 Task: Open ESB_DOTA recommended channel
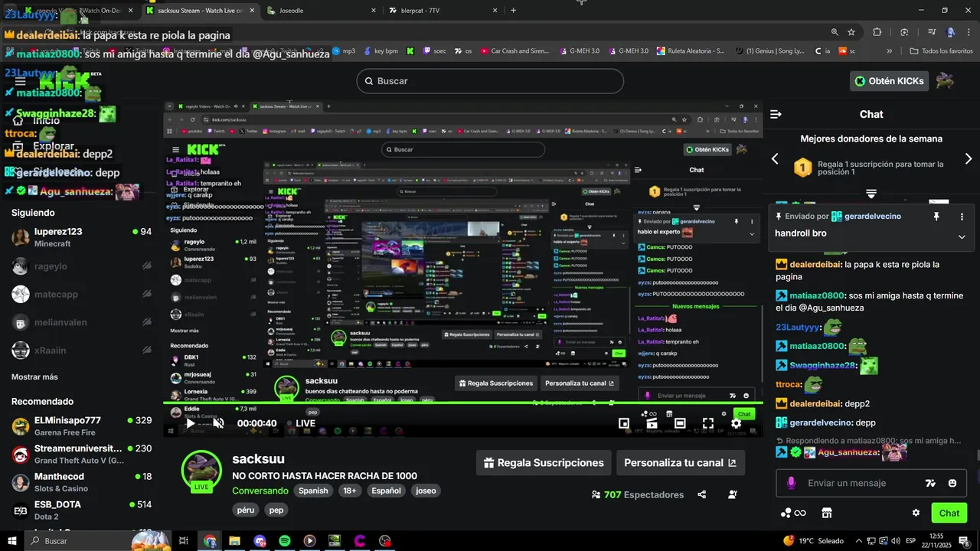[82, 510]
